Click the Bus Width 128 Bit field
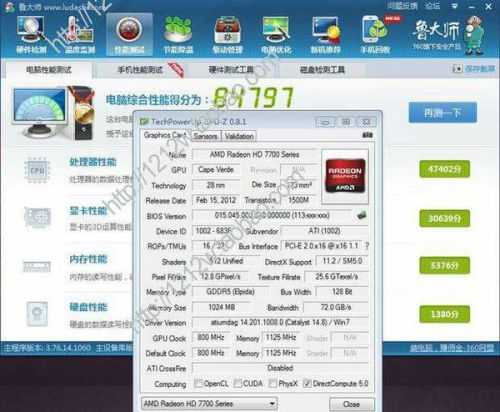This screenshot has width=500, height=412. [x=342, y=292]
